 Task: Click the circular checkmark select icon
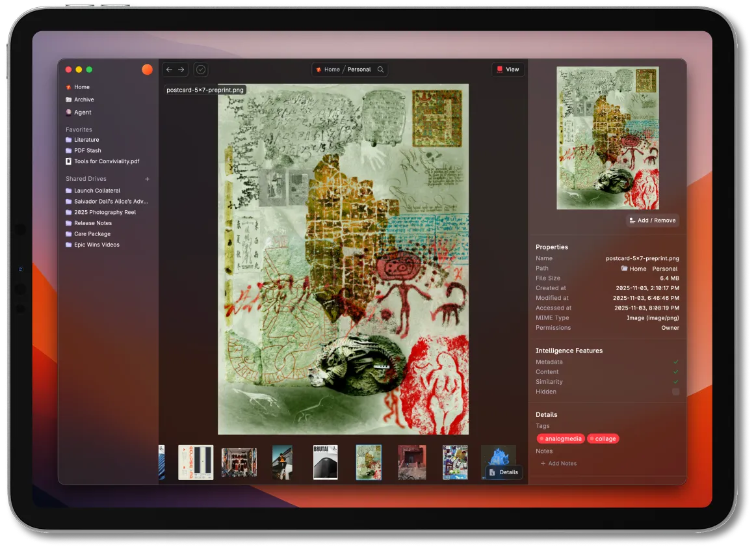click(x=200, y=70)
